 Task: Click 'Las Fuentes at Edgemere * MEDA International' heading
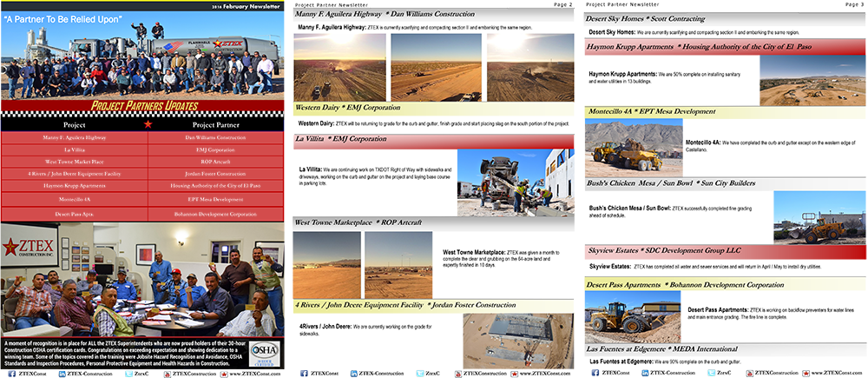coord(662,348)
